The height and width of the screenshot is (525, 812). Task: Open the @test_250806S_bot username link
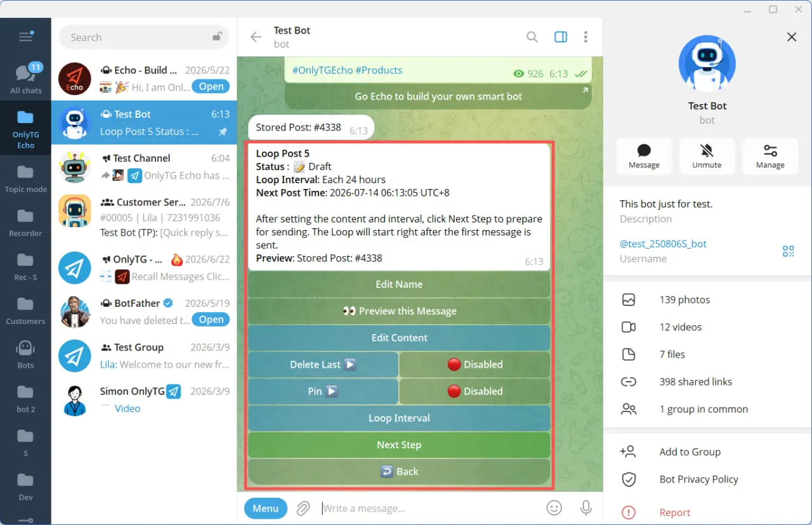[x=663, y=243]
